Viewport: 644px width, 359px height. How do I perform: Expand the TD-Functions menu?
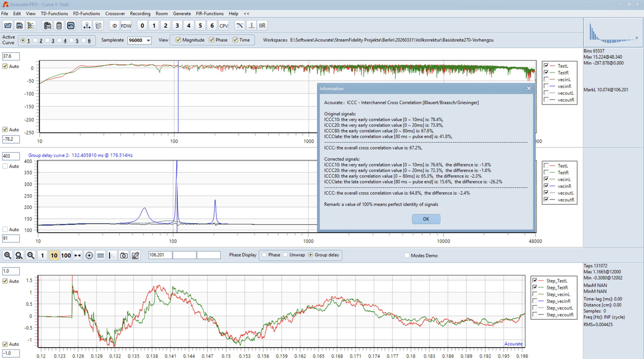[x=54, y=14]
